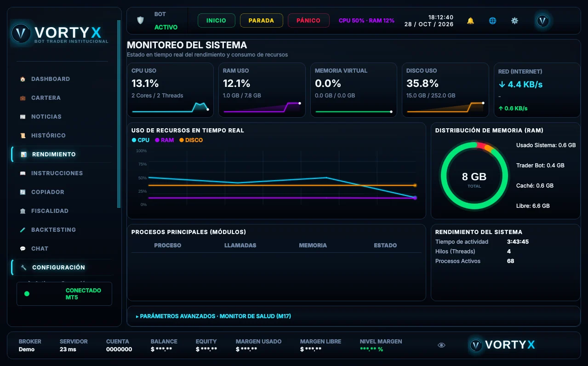Click the RED (INTERNET) card
The image size is (588, 366).
tap(537, 90)
